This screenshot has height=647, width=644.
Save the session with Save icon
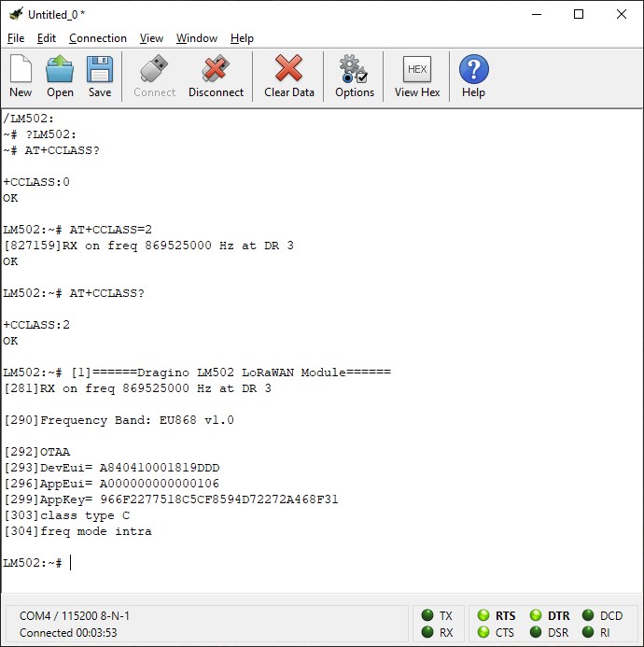click(100, 76)
